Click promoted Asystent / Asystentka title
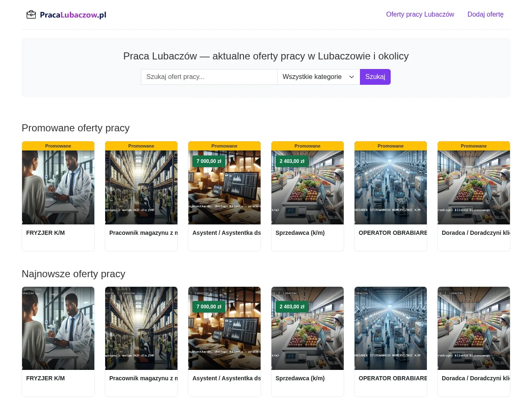This screenshot has width=532, height=399. [x=227, y=233]
